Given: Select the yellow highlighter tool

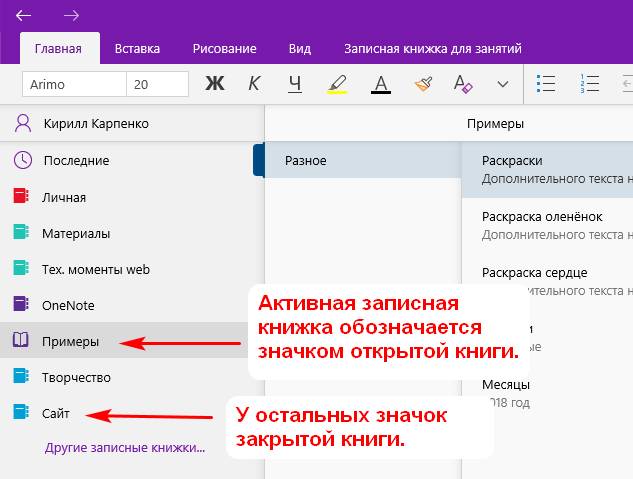Looking at the screenshot, I should point(337,84).
